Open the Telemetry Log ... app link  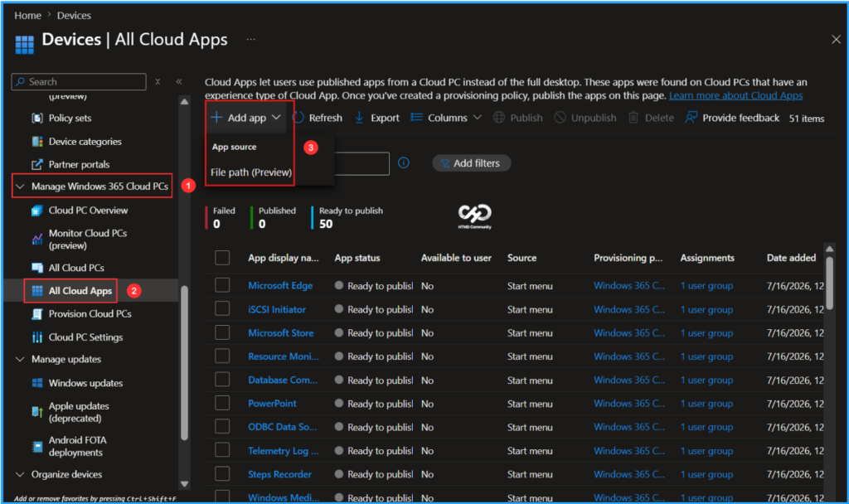284,450
